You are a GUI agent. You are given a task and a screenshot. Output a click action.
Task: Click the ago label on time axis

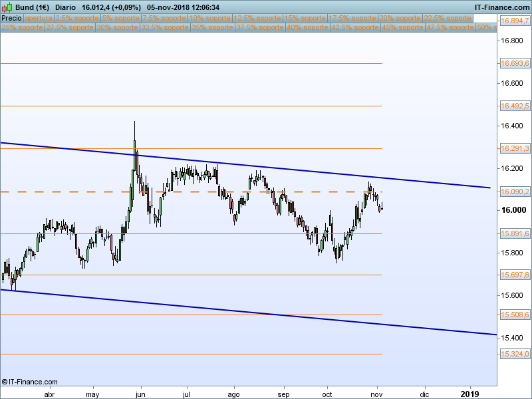click(x=234, y=394)
